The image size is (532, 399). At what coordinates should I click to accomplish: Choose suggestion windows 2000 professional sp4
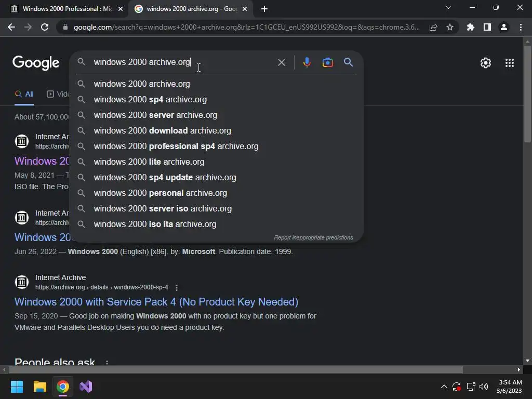click(217, 146)
